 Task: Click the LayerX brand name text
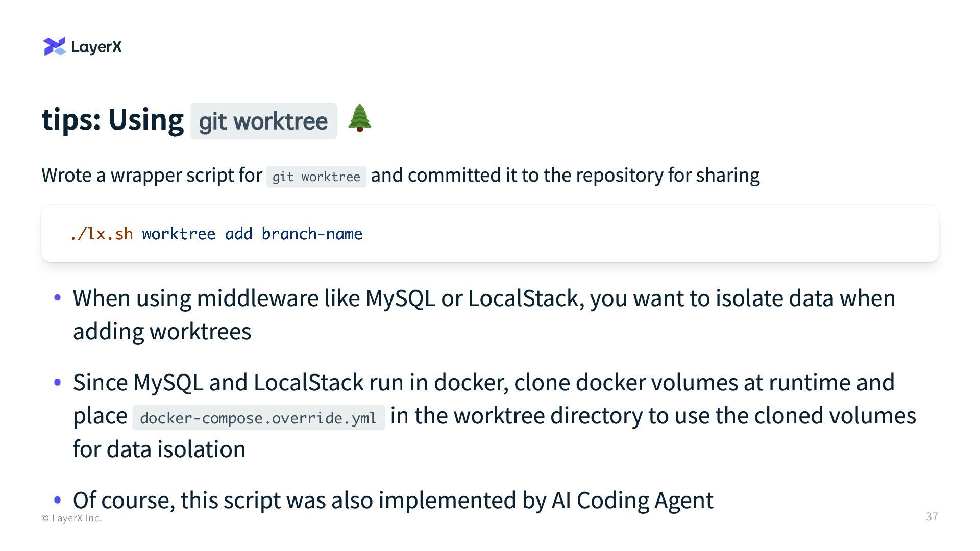coord(96,47)
